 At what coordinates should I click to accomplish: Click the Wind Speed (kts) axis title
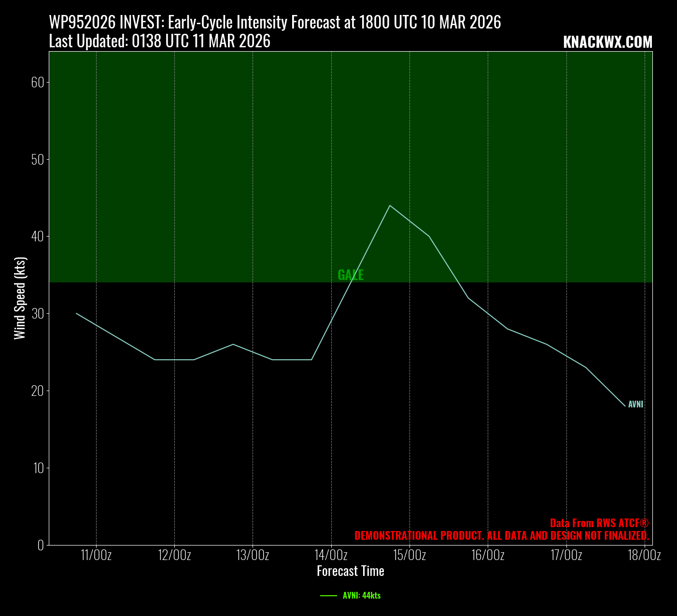click(x=20, y=298)
